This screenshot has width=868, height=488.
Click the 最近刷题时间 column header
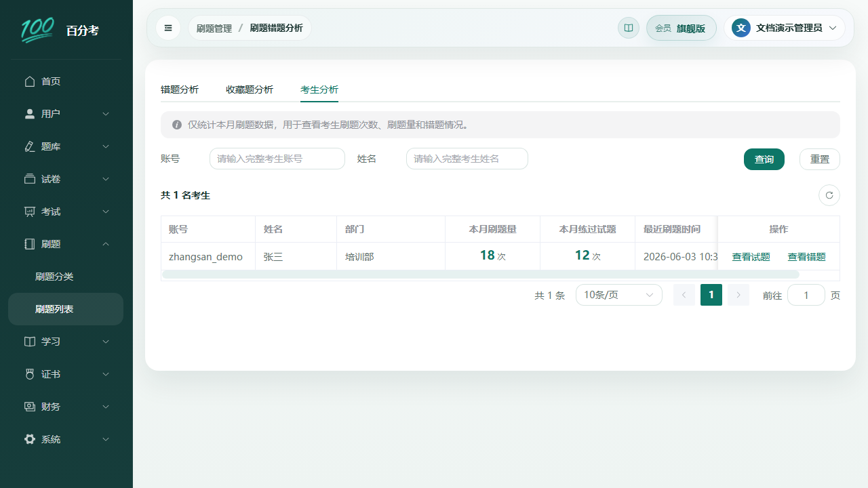(676, 229)
